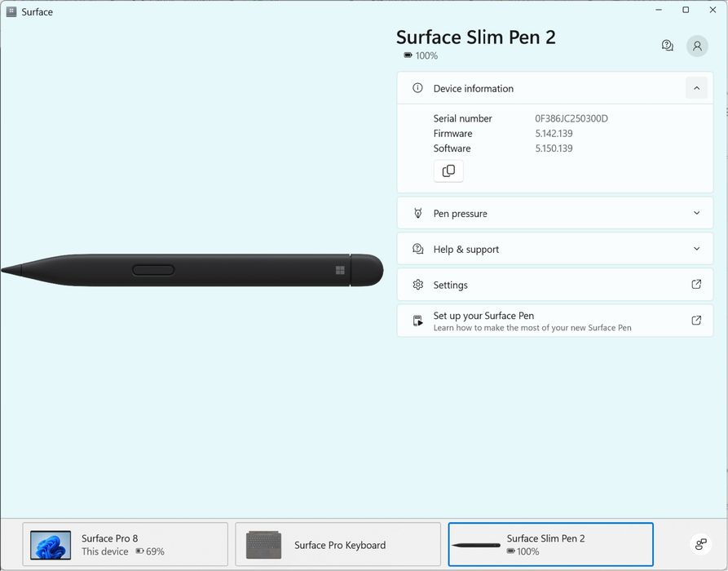Click the Set up your Surface Pen icon
728x571 pixels.
418,321
